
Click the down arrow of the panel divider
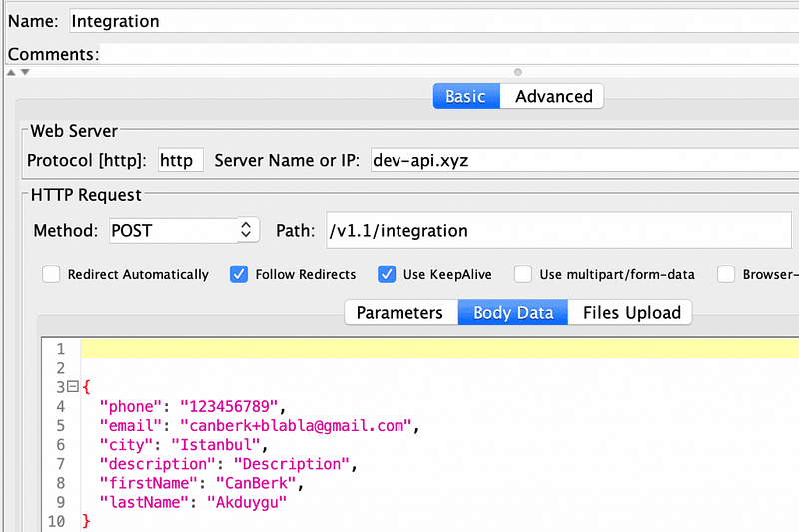[24, 72]
